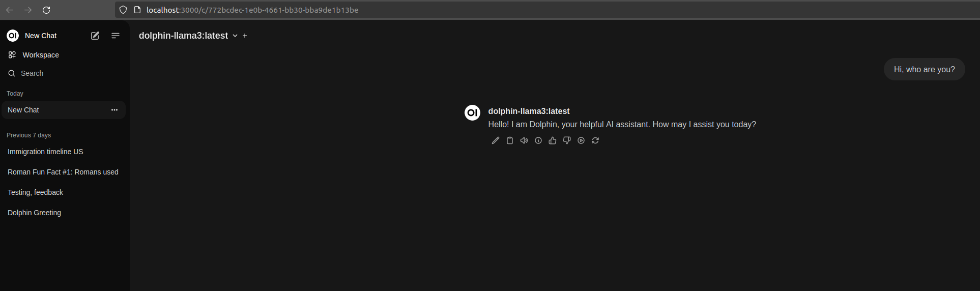Toggle the sidebar with lines icon
980x291 pixels.
(116, 36)
